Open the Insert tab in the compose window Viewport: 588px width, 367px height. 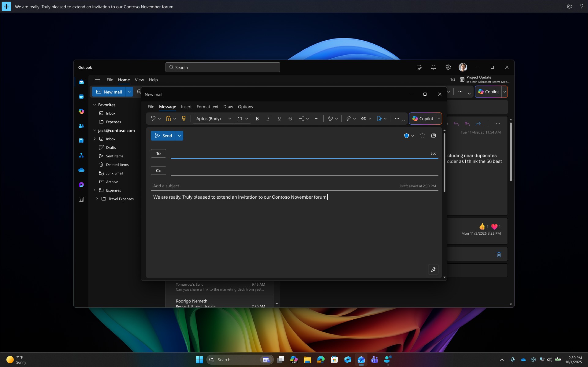click(x=186, y=107)
